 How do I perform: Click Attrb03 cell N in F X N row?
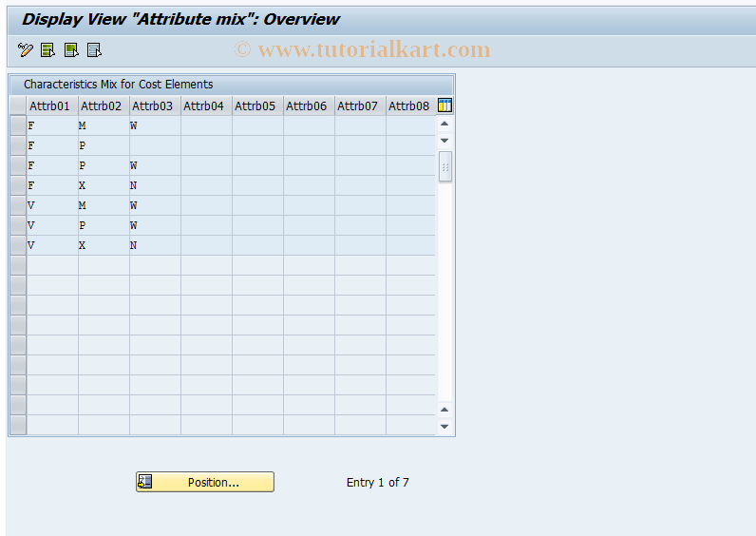click(155, 185)
